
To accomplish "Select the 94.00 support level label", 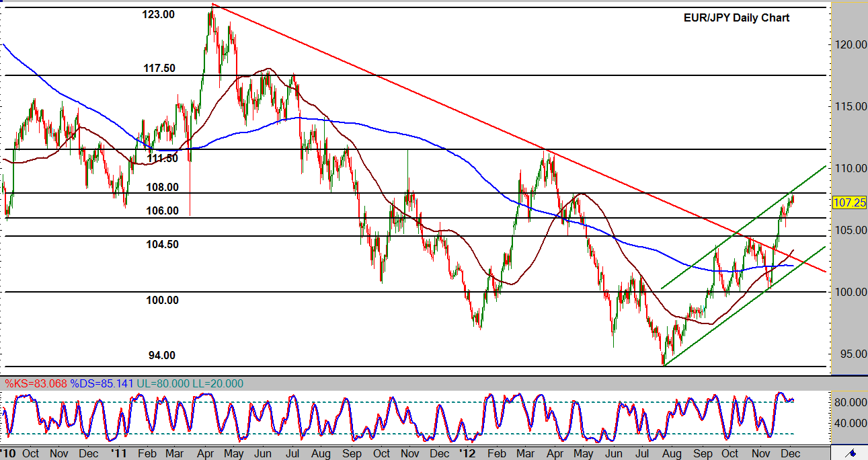I will pos(162,355).
